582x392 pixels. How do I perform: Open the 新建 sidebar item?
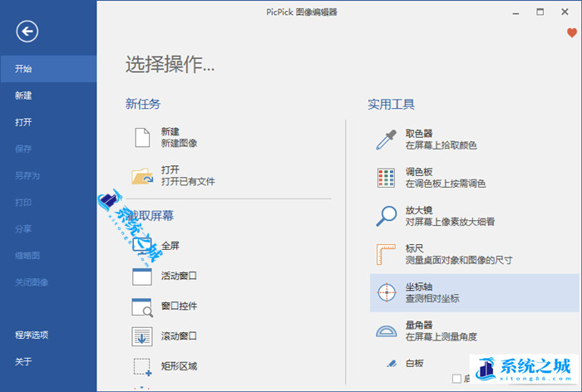coord(48,96)
